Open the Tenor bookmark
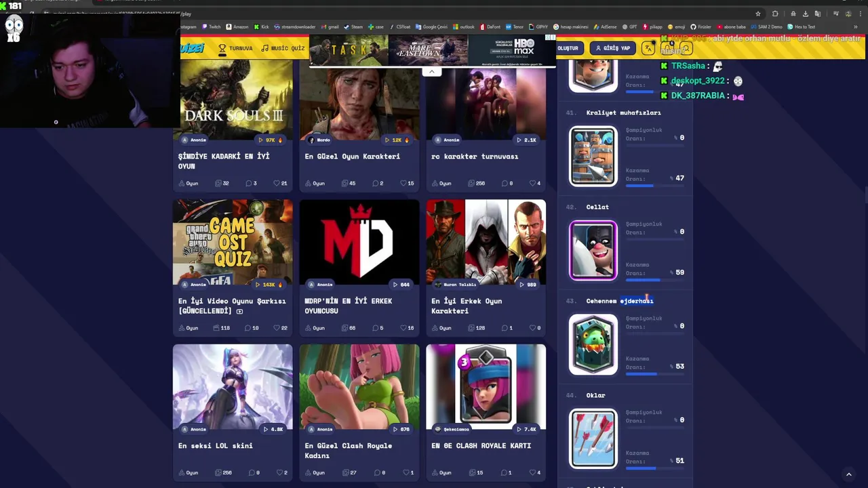 515,27
